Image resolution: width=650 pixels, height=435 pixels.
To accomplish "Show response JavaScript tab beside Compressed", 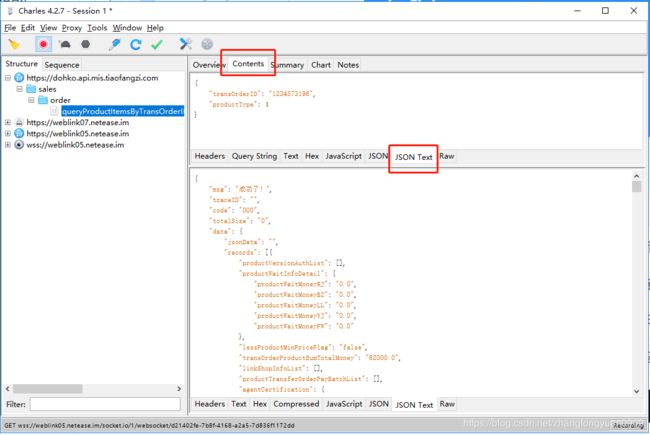I will tap(344, 404).
